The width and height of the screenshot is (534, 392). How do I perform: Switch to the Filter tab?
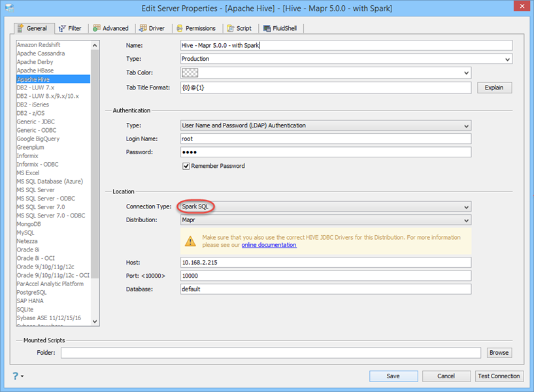tap(71, 28)
